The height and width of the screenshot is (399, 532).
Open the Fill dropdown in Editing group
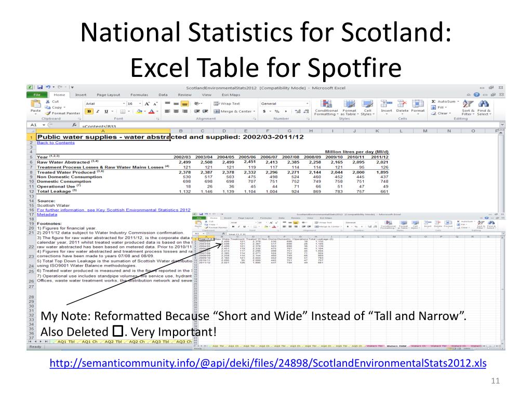(x=439, y=107)
